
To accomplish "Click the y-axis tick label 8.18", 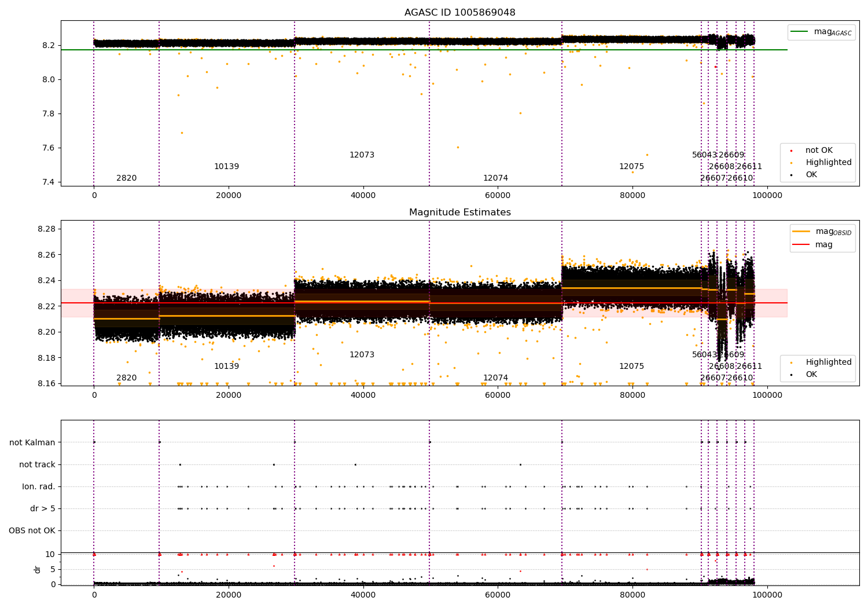I will pyautogui.click(x=46, y=358).
